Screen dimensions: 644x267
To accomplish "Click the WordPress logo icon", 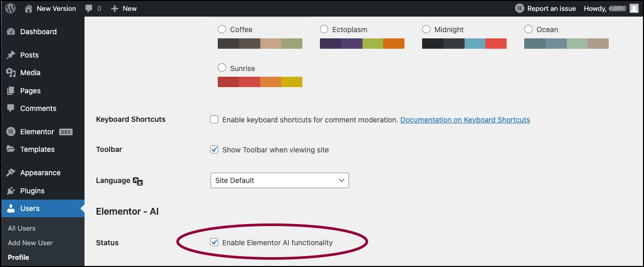I will (x=11, y=8).
